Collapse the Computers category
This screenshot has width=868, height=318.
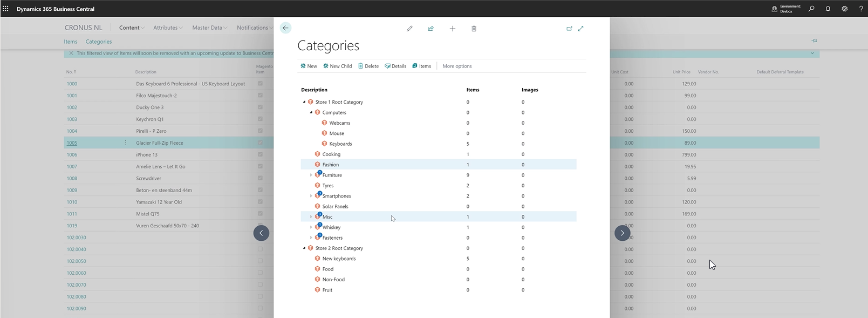tap(311, 112)
